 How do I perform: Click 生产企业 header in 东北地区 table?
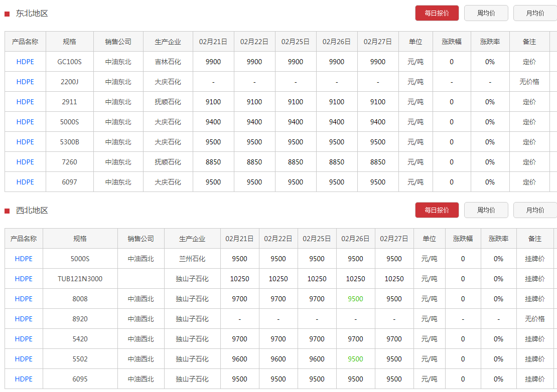click(168, 42)
